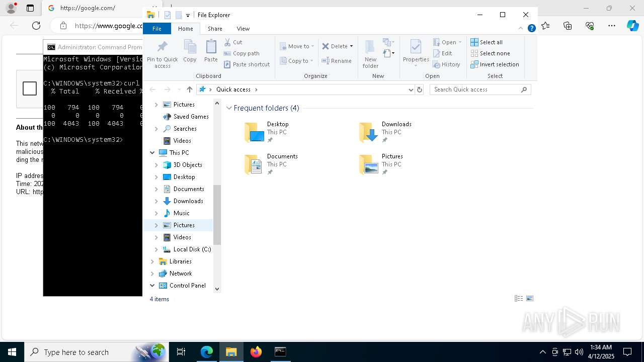Open Edge Copilot sidebar icon

pyautogui.click(x=632, y=26)
